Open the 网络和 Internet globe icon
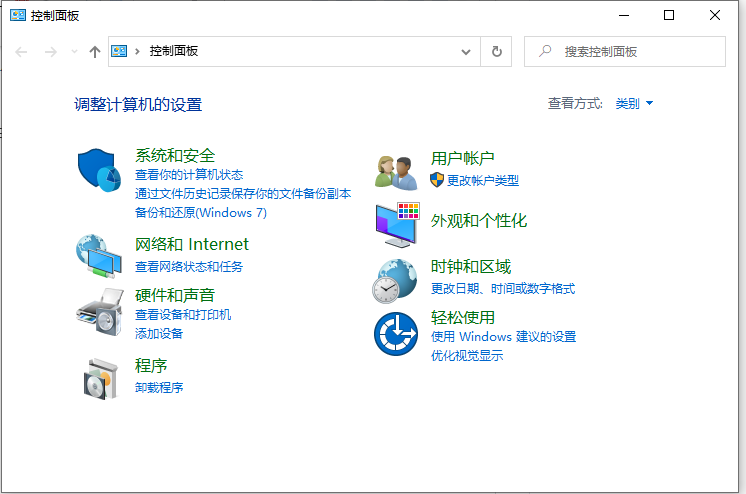Viewport: 746px width, 494px height. tap(99, 256)
